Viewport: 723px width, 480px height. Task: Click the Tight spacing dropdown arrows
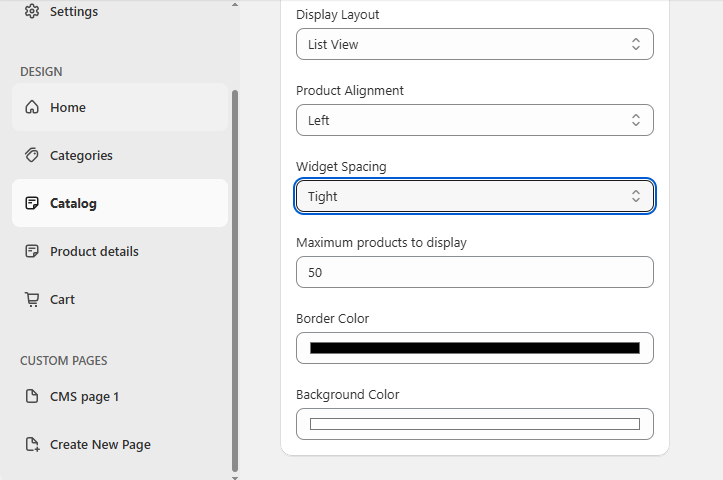[635, 196]
